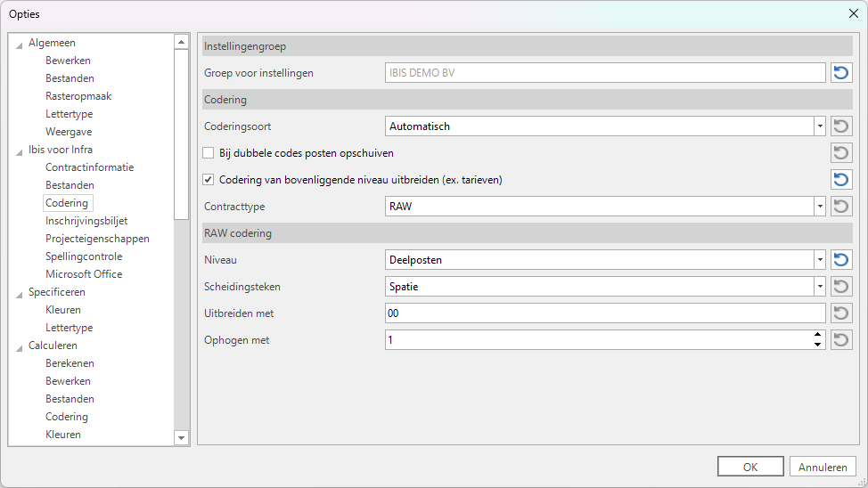
Task: Enable Bij dubbele codes posten opschuiven
Action: tap(209, 153)
